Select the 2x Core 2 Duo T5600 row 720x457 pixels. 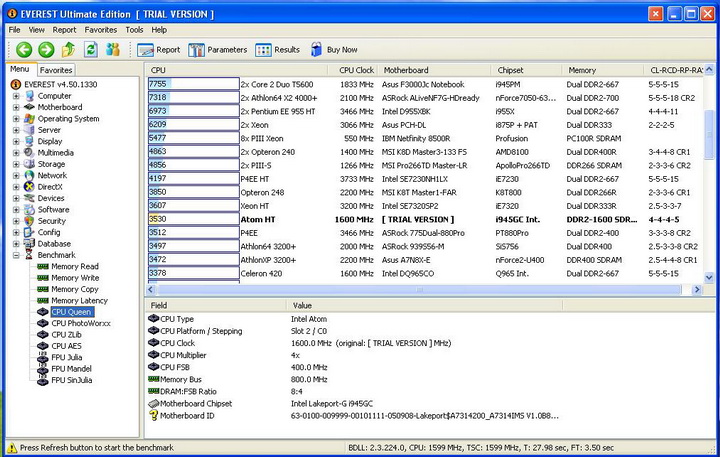(425, 85)
